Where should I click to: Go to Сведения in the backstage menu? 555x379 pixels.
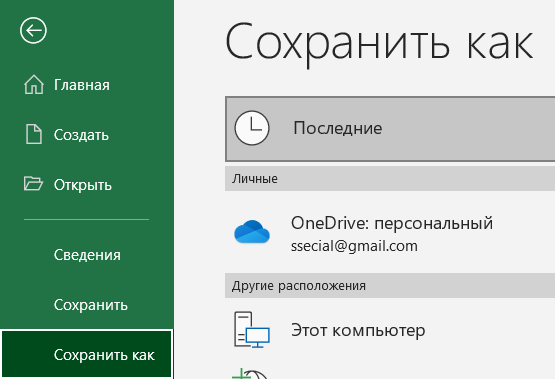click(x=87, y=255)
